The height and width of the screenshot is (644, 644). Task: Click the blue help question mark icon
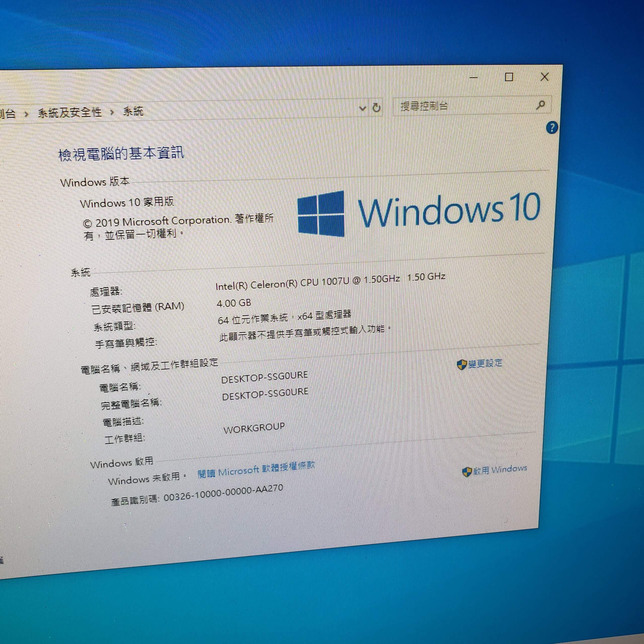pos(552,127)
